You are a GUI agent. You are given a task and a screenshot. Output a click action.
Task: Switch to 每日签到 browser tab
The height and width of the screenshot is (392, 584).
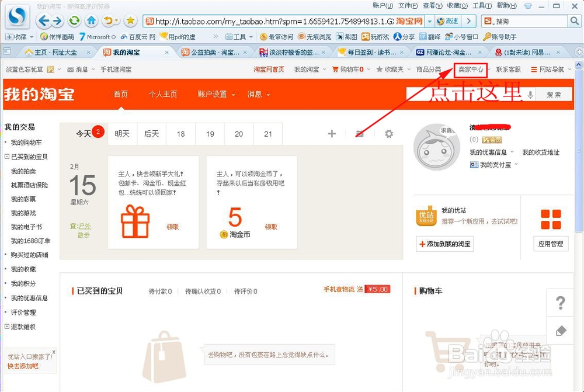(371, 52)
